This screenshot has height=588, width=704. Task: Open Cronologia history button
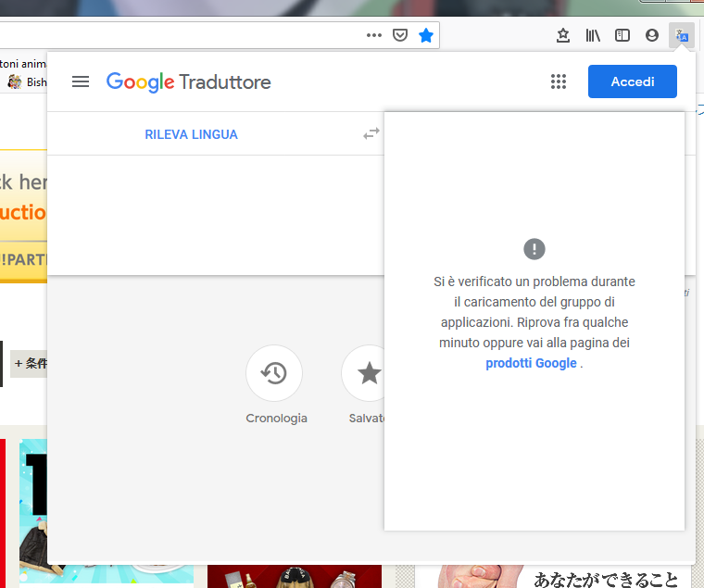(x=274, y=372)
